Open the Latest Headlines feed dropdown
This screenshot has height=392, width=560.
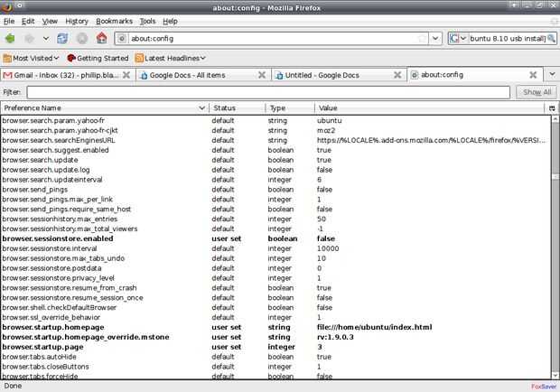tap(171, 58)
